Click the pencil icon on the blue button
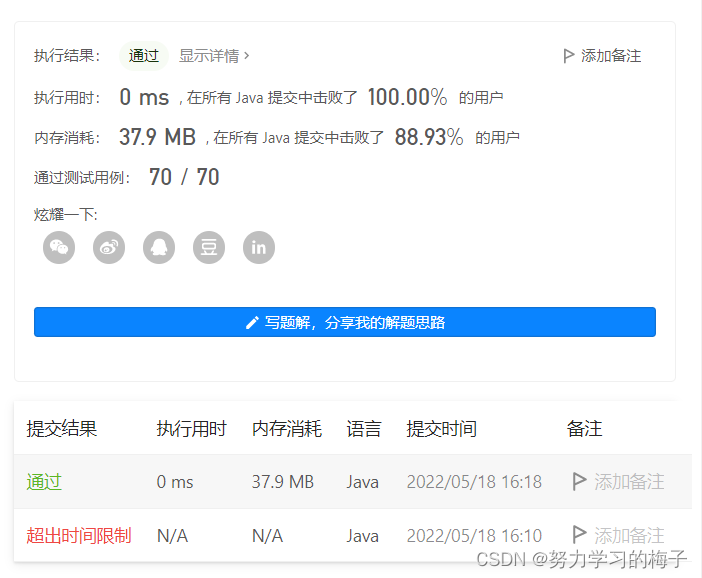 pos(253,322)
